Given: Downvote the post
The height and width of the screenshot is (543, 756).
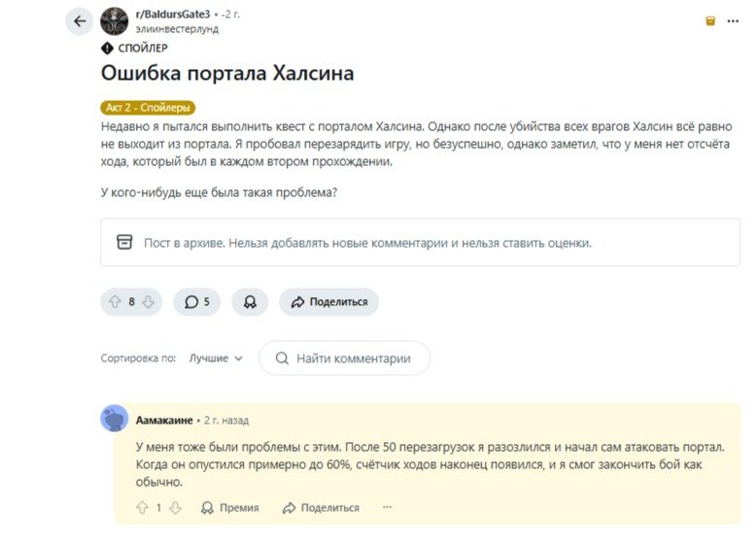Looking at the screenshot, I should point(148,302).
